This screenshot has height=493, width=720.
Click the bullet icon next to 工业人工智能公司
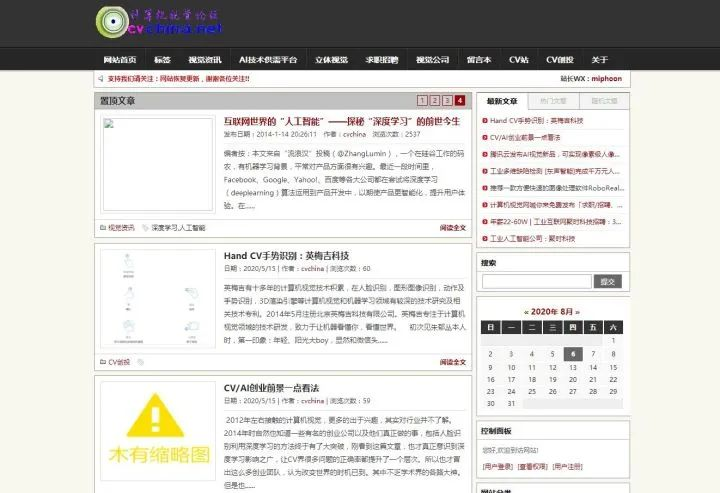click(x=485, y=239)
